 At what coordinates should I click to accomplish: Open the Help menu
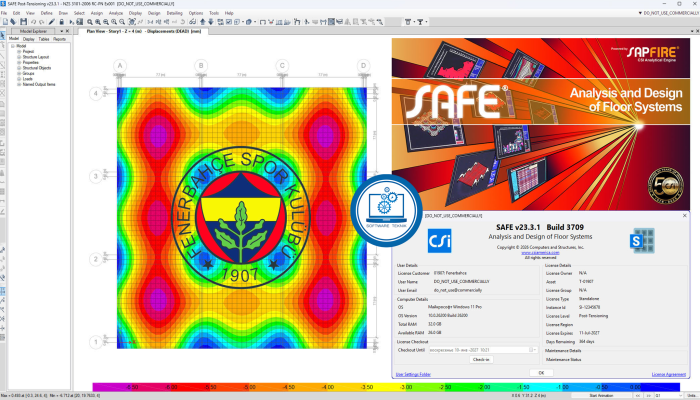[x=229, y=13]
